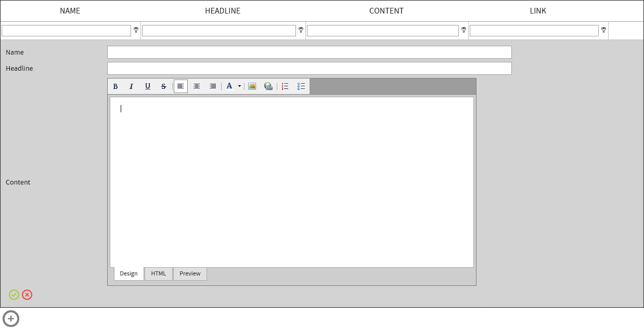The image size is (644, 328).
Task: Apply strikethrough formatting
Action: tap(164, 86)
